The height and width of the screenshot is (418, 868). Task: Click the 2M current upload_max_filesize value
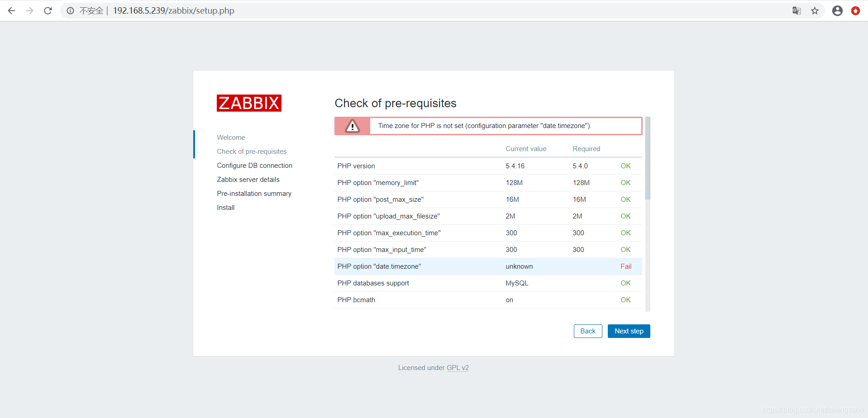[510, 216]
